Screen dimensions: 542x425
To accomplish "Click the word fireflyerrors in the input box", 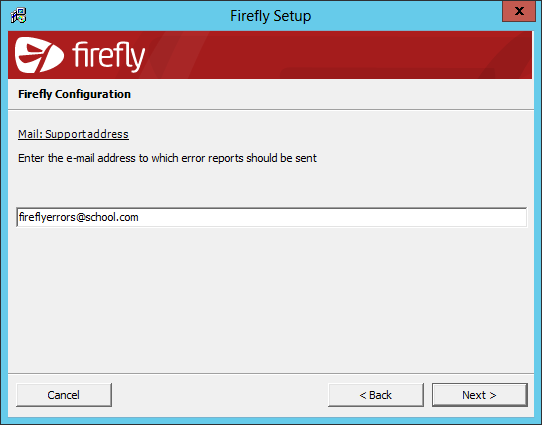I will [47, 217].
